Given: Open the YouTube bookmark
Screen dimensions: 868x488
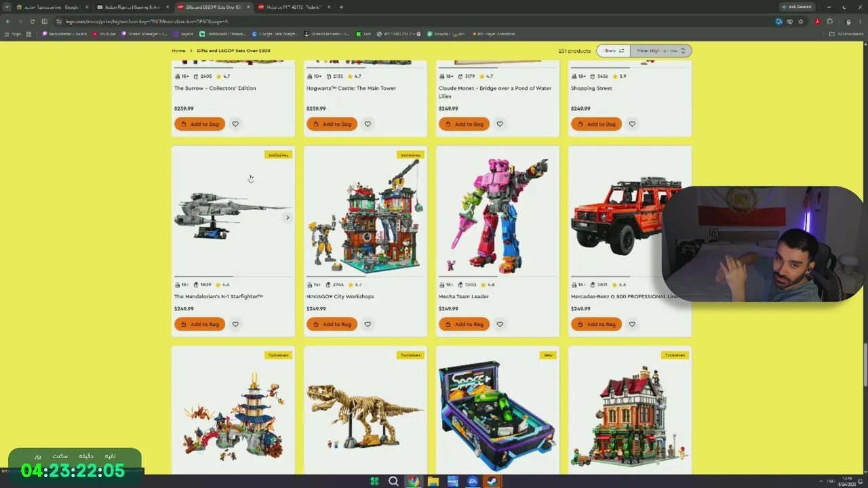Looking at the screenshot, I should [x=104, y=34].
